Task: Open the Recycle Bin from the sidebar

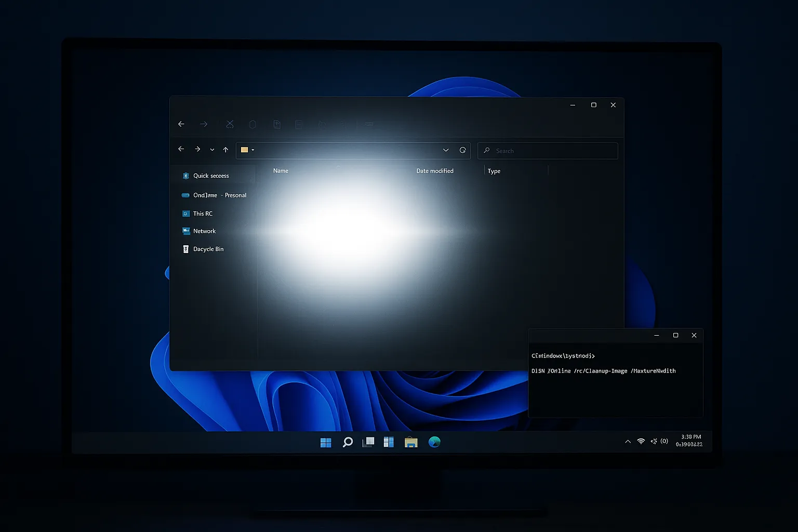Action: (x=209, y=249)
